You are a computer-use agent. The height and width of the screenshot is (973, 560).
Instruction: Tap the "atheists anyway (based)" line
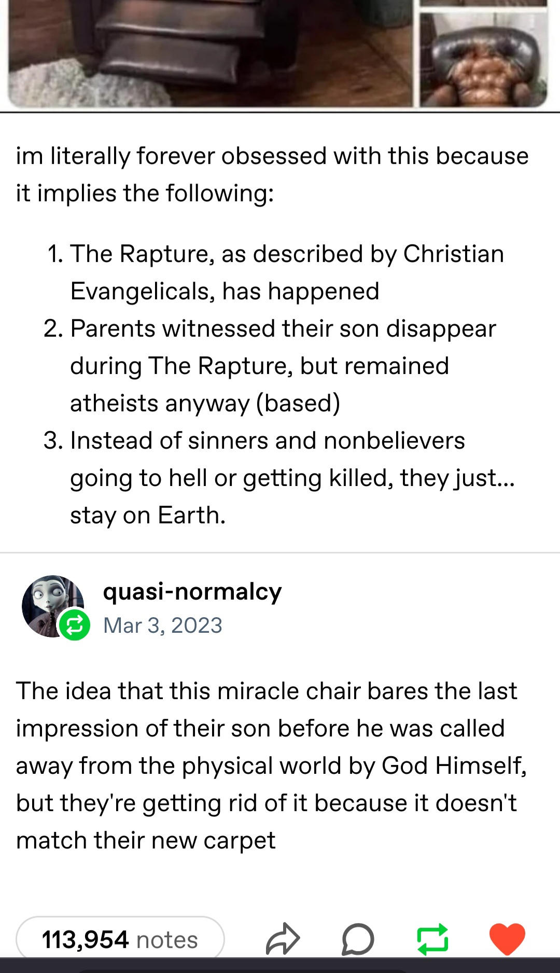(205, 404)
